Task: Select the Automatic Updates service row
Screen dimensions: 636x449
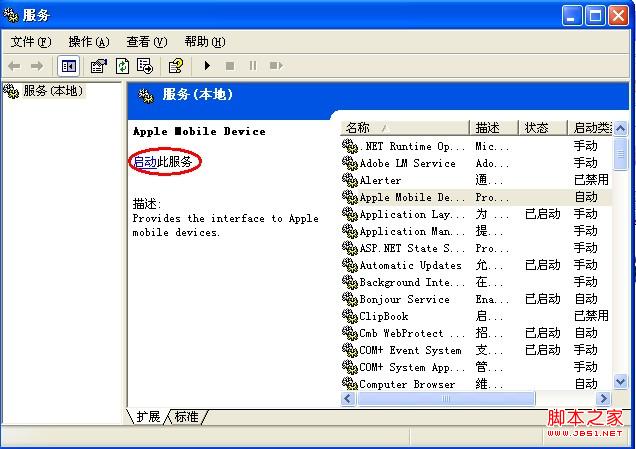Action: click(476, 265)
